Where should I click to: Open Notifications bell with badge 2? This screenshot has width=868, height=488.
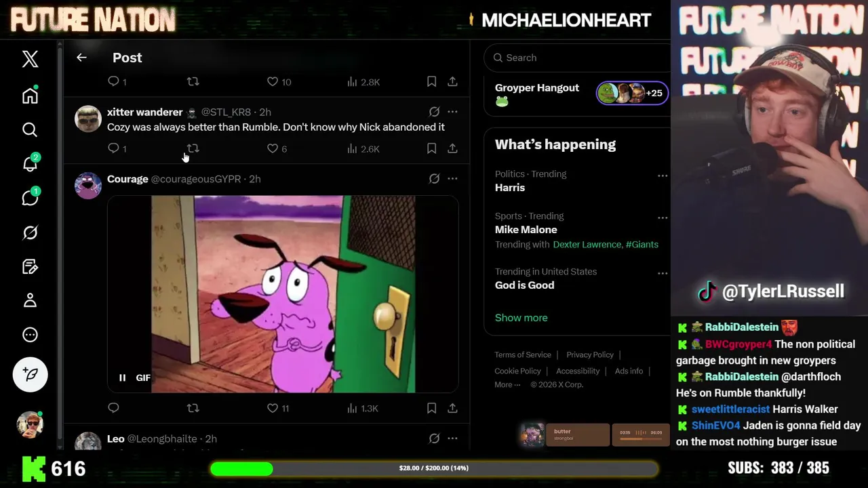coord(30,163)
